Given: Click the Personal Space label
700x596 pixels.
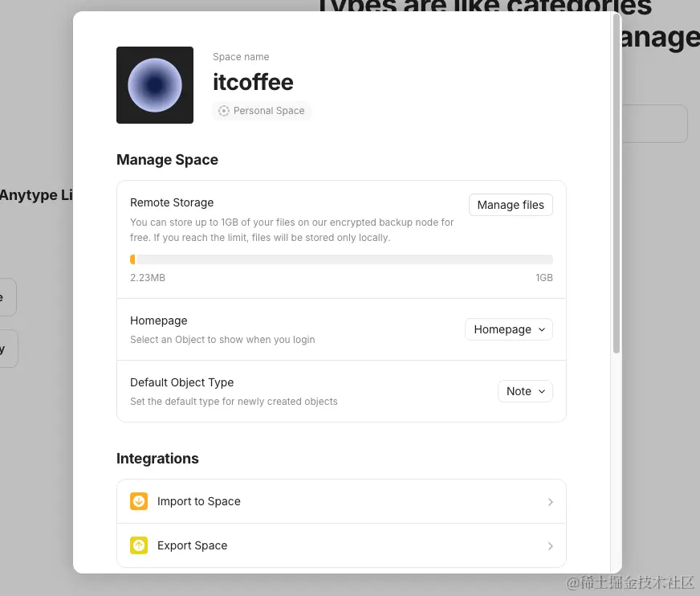Looking at the screenshot, I should [269, 111].
